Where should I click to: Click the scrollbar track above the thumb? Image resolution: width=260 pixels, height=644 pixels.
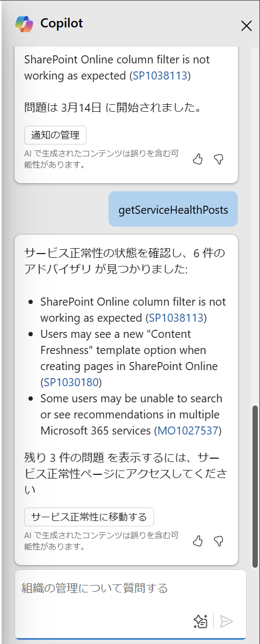pos(255,226)
